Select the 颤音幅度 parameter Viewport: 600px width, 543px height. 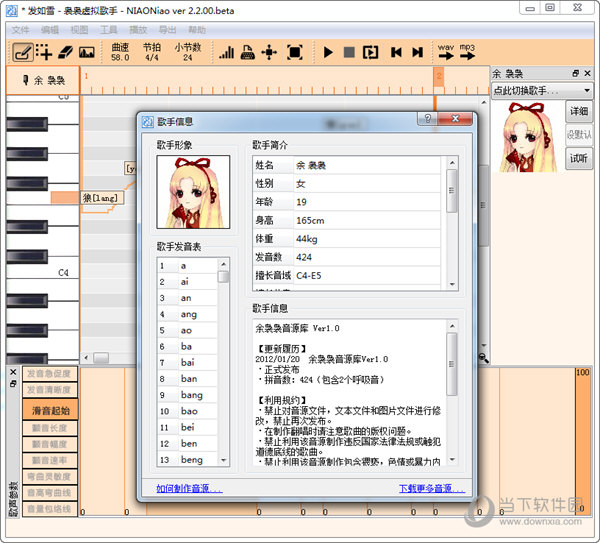50,444
